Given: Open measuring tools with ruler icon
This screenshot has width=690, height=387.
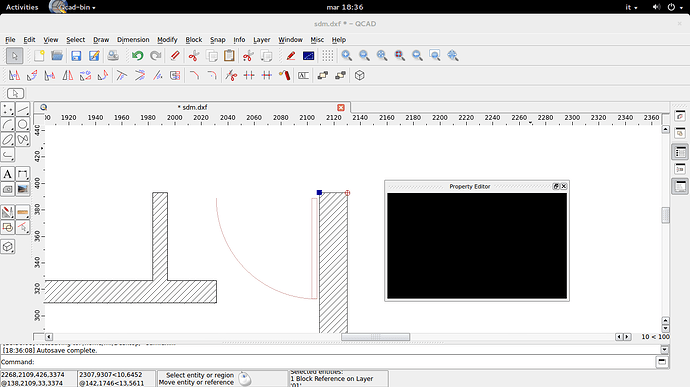Looking at the screenshot, I should [22, 212].
